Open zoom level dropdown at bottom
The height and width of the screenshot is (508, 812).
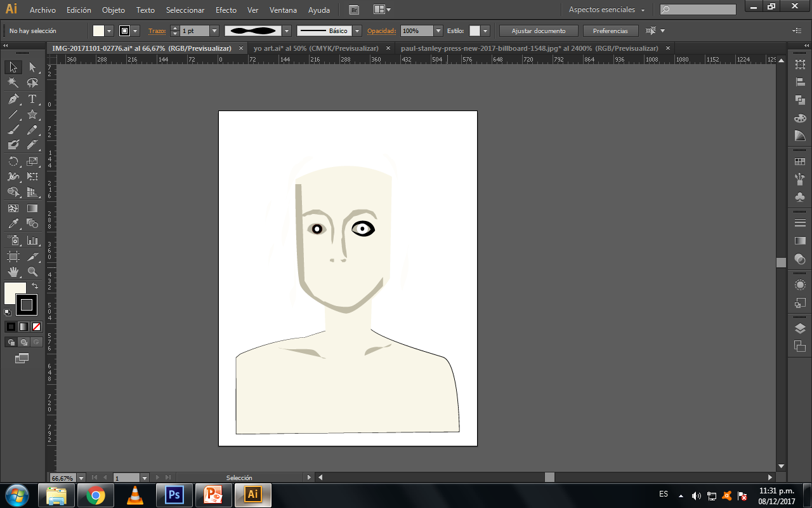[80, 478]
